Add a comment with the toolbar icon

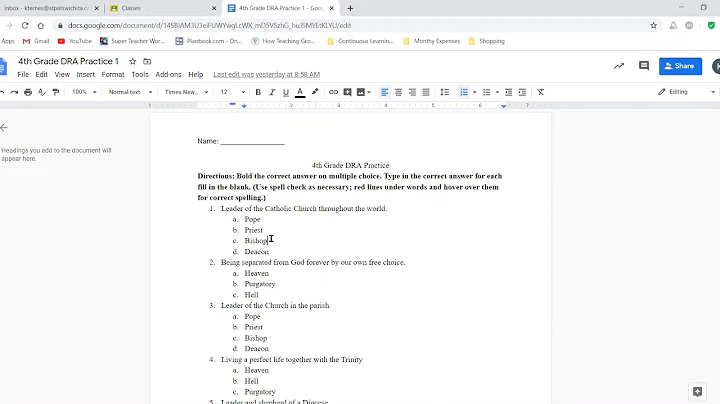tap(347, 92)
